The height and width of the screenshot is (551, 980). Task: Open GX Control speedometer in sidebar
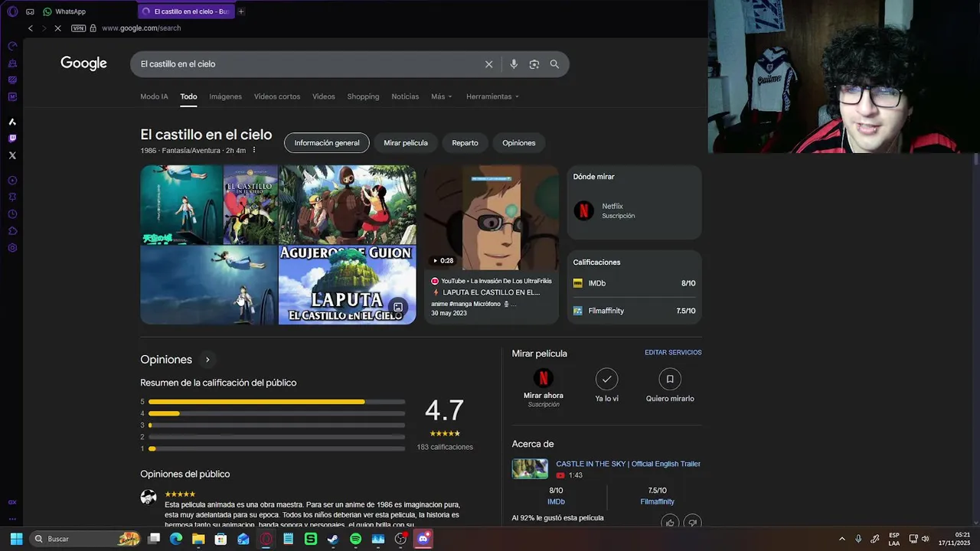[12, 46]
